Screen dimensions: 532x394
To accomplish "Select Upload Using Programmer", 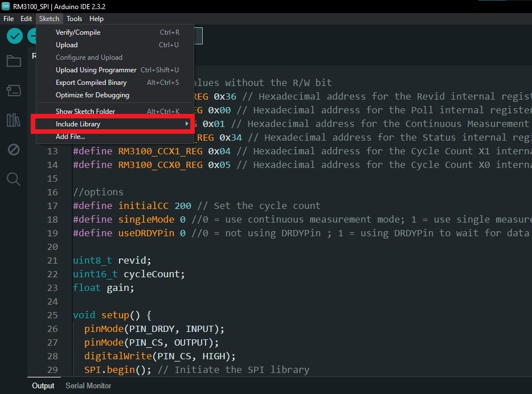I will pos(114,70).
